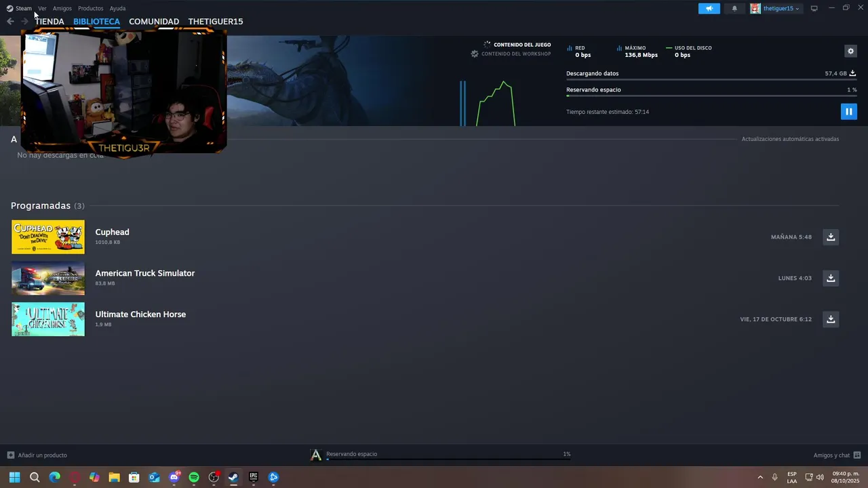Download Ultimate Chicken Horse update now
This screenshot has width=868, height=488.
click(x=830, y=319)
